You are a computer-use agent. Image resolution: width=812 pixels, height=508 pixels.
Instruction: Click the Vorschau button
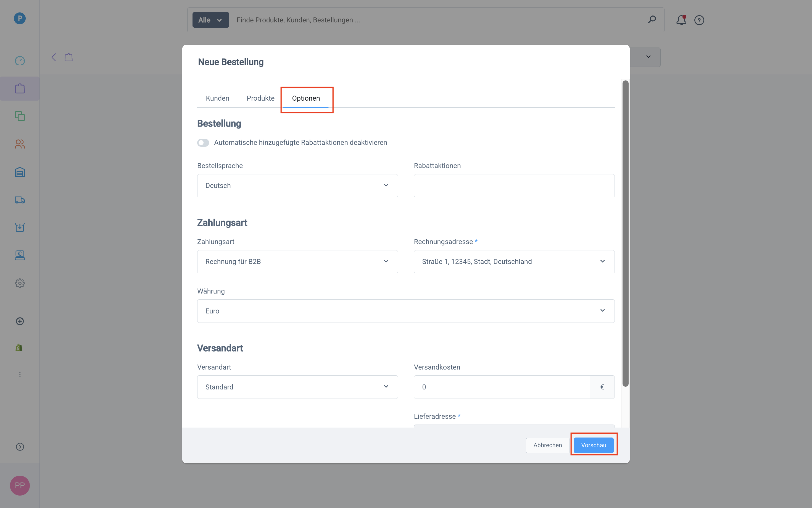(x=594, y=445)
